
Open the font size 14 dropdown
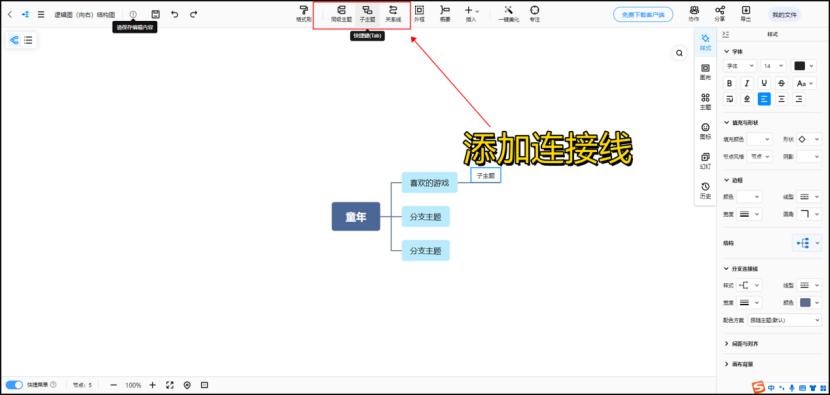[773, 66]
